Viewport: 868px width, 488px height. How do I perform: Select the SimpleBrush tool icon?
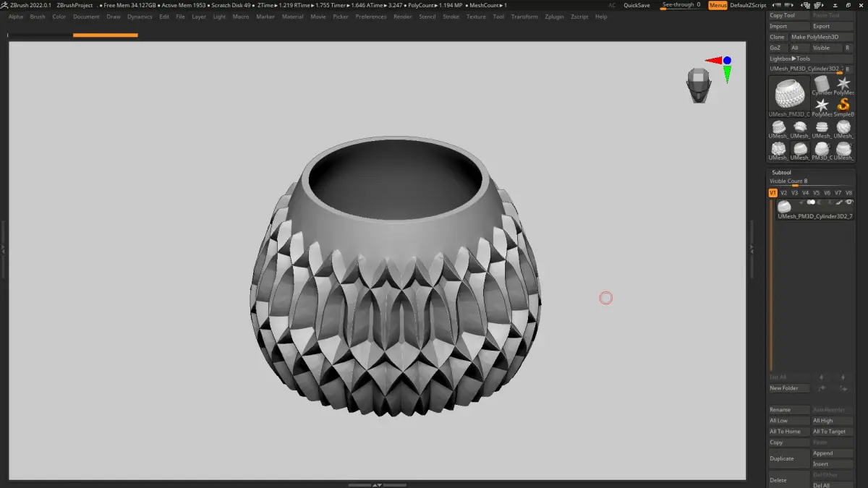click(843, 107)
